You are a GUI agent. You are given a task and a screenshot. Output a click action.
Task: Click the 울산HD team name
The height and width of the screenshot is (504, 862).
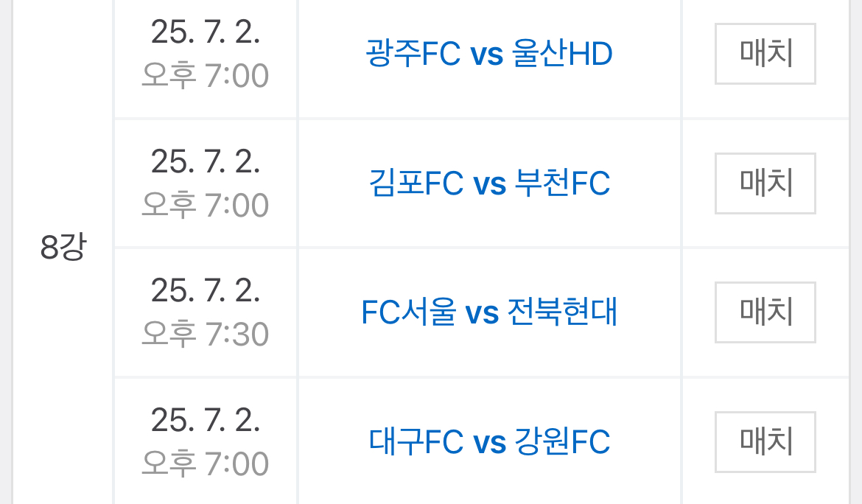(561, 54)
